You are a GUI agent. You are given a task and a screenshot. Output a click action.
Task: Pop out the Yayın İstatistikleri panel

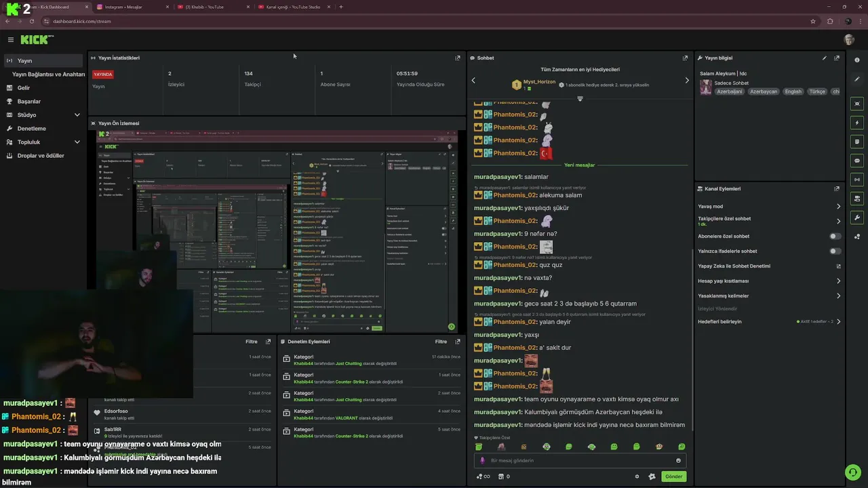[x=457, y=58]
